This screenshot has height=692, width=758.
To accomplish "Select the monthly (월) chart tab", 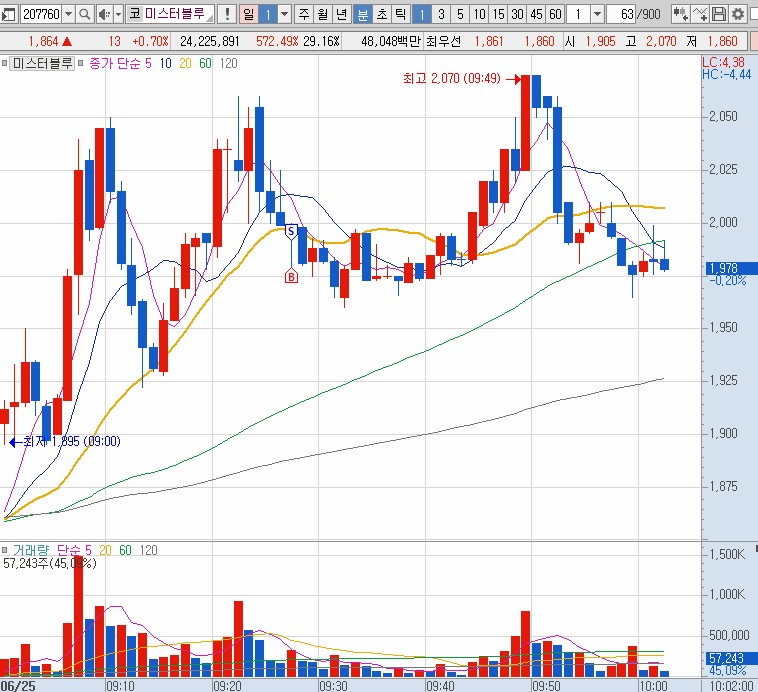I will (323, 14).
